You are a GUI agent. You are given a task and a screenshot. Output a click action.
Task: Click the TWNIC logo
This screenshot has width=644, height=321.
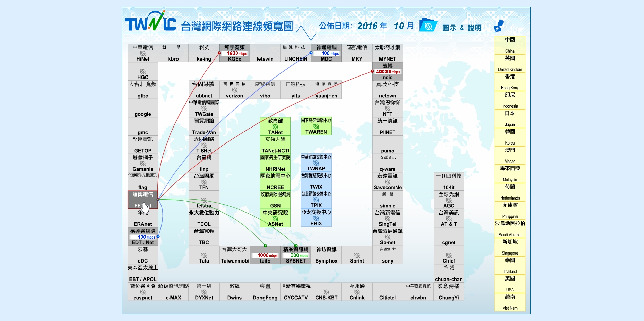pyautogui.click(x=150, y=21)
